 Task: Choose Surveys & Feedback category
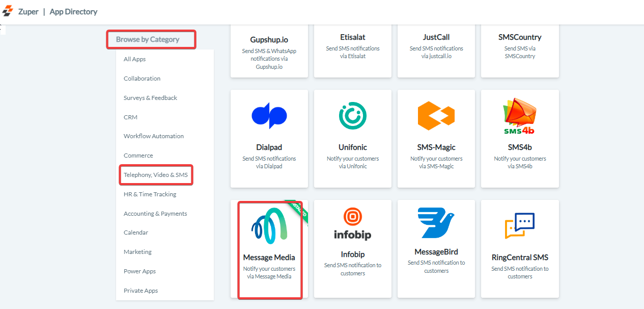tap(151, 98)
